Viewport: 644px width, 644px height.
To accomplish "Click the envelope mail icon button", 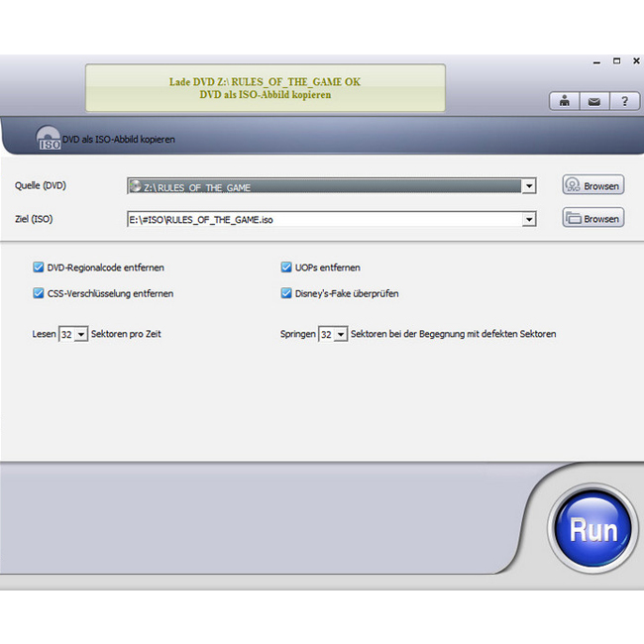I will 593,101.
